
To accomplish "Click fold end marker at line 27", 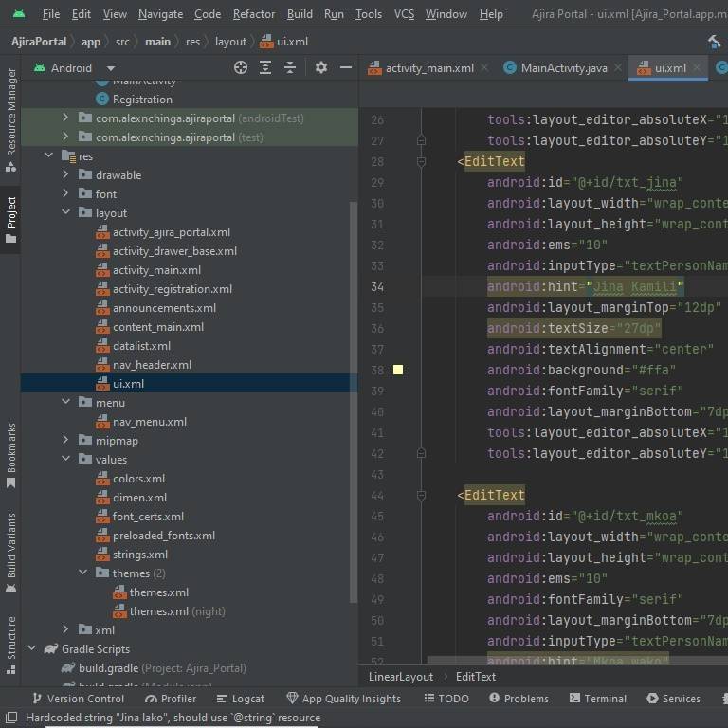I will tap(421, 139).
